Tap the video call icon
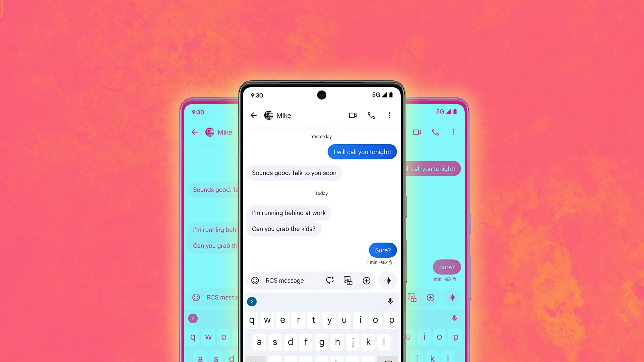 point(352,115)
